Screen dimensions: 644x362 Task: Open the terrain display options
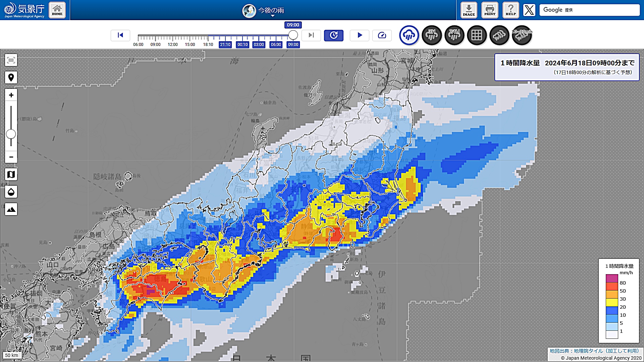[x=11, y=209]
